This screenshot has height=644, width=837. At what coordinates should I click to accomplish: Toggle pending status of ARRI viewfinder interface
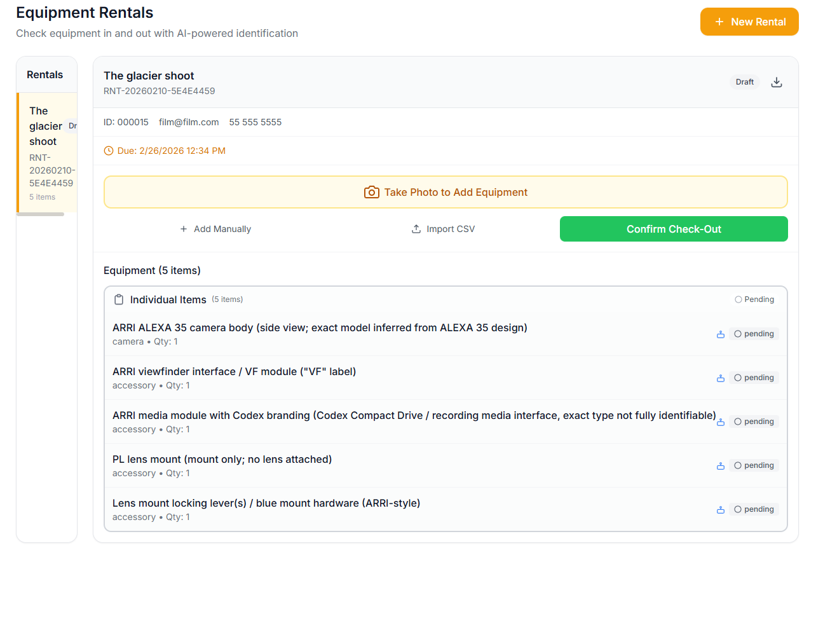pyautogui.click(x=754, y=378)
